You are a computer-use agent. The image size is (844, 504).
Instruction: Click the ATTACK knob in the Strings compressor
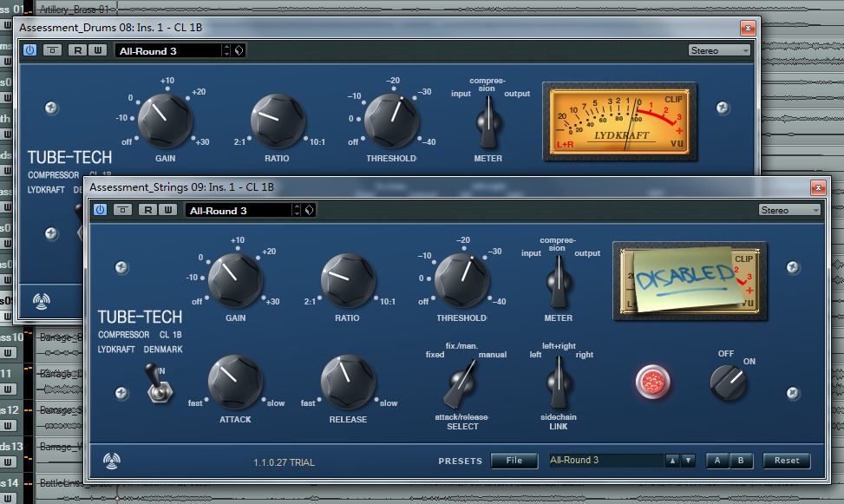tap(235, 382)
